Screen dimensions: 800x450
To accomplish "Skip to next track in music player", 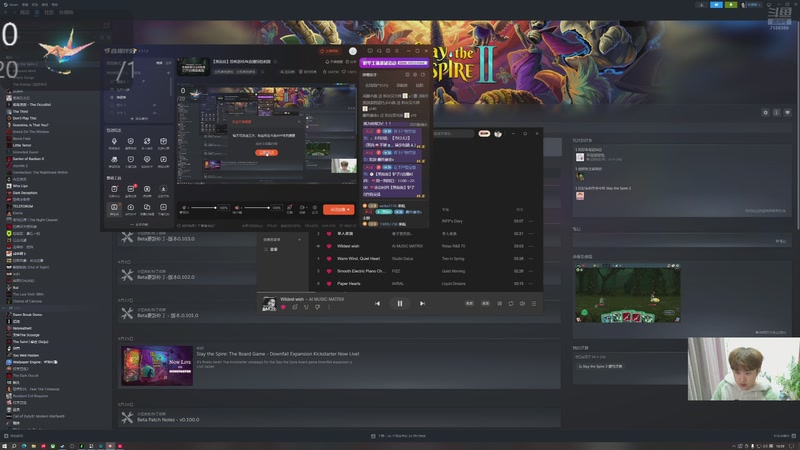I will point(422,303).
